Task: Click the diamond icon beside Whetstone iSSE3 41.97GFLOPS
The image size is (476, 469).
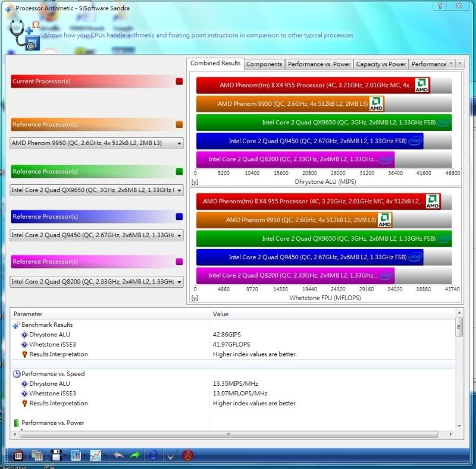Action: coord(24,344)
